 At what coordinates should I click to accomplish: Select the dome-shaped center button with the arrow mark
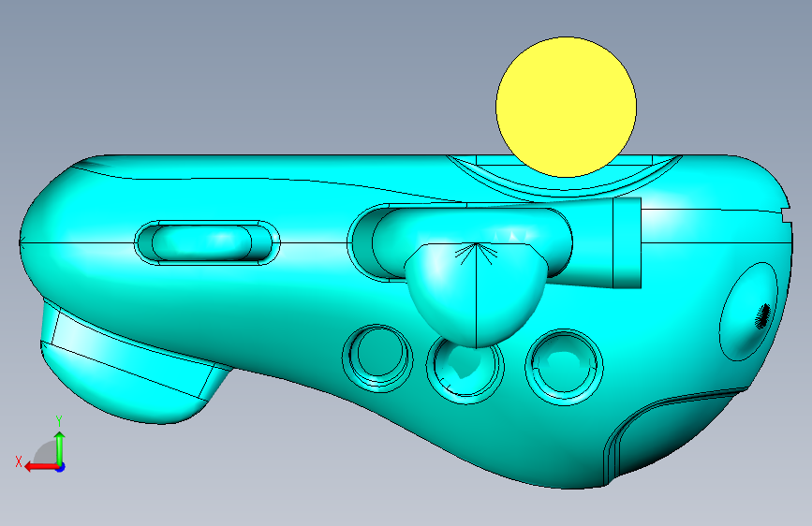476,294
